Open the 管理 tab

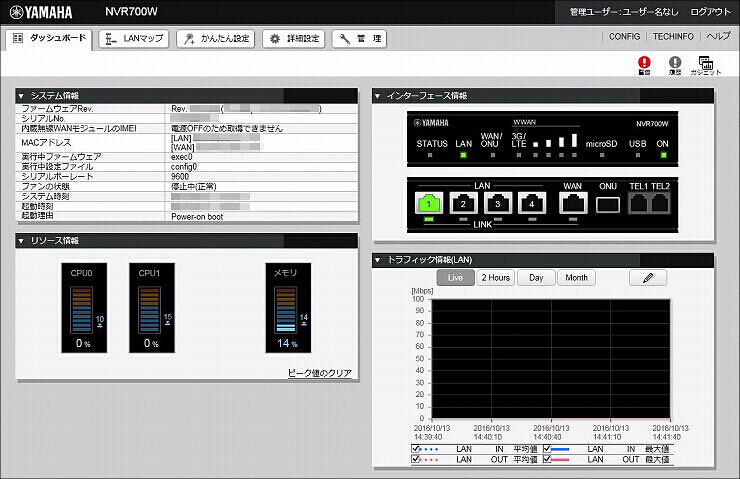[x=359, y=39]
